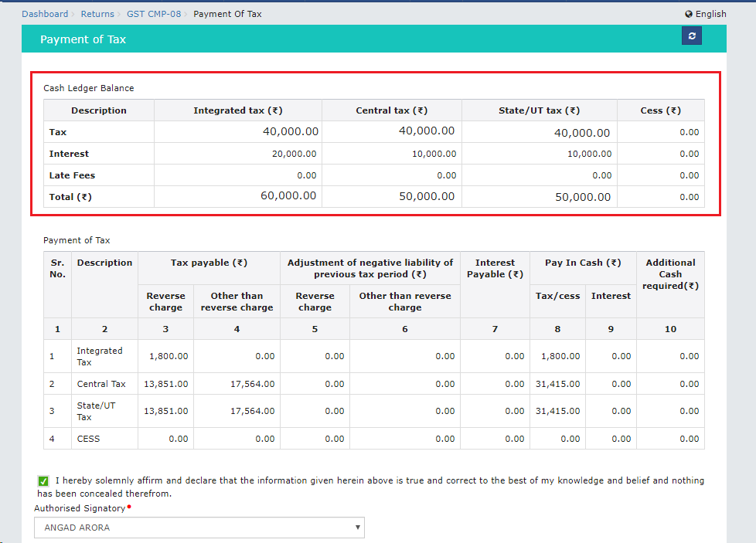Click Central Tax reverse charge value 13,851.00
Viewport: 756px width, 543px height.
point(166,384)
